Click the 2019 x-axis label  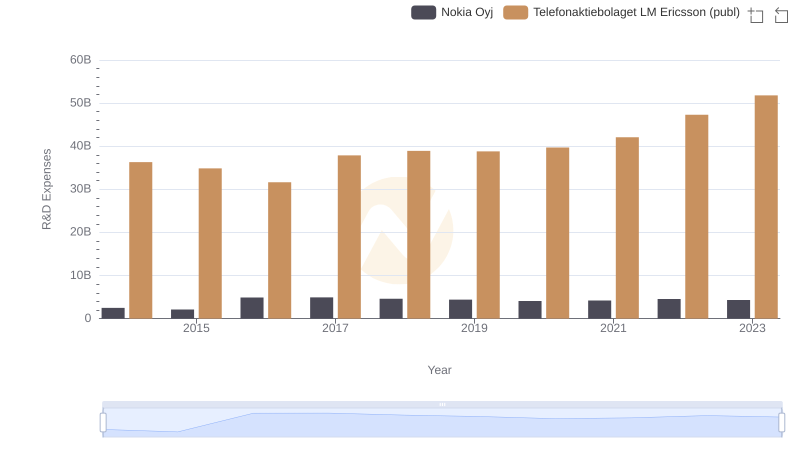click(x=474, y=328)
